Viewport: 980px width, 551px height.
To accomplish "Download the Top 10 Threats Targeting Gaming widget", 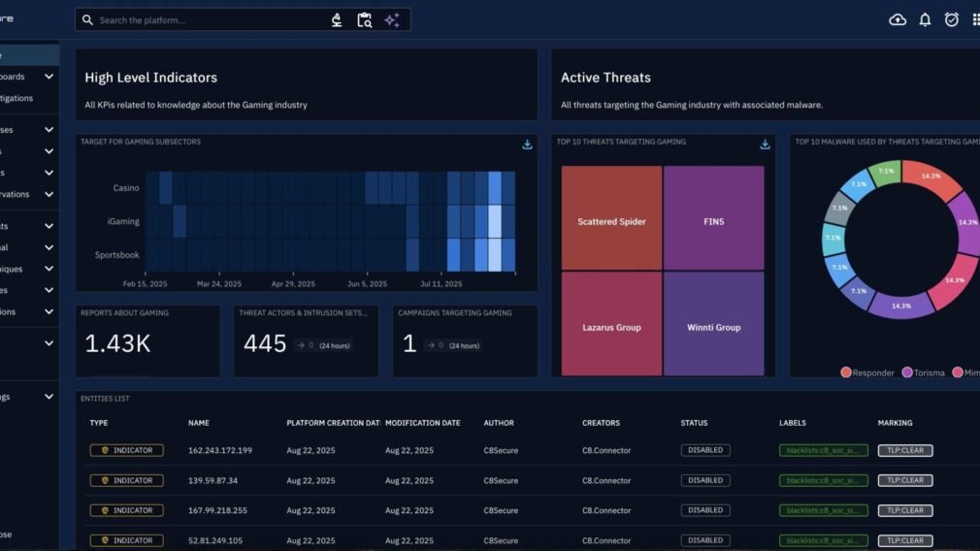I will click(765, 145).
